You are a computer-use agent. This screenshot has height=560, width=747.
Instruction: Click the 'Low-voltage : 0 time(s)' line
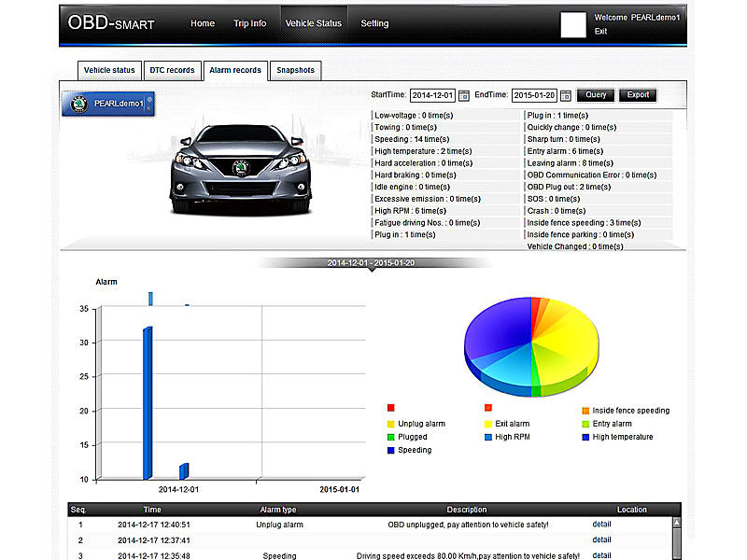pos(414,115)
